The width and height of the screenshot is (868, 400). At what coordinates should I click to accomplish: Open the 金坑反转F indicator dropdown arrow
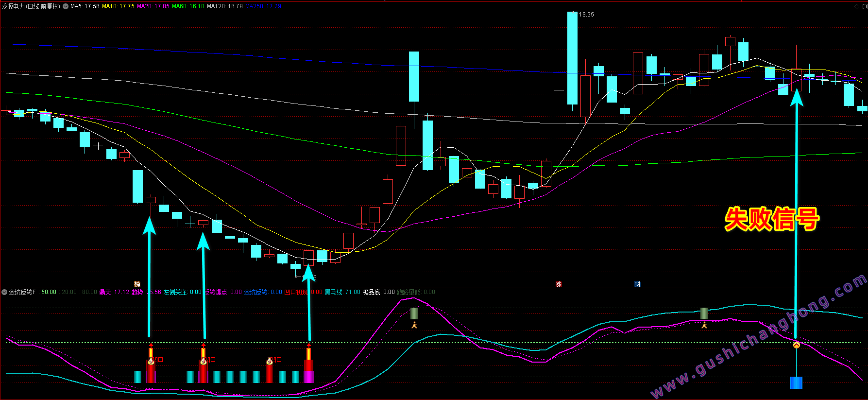[4, 292]
